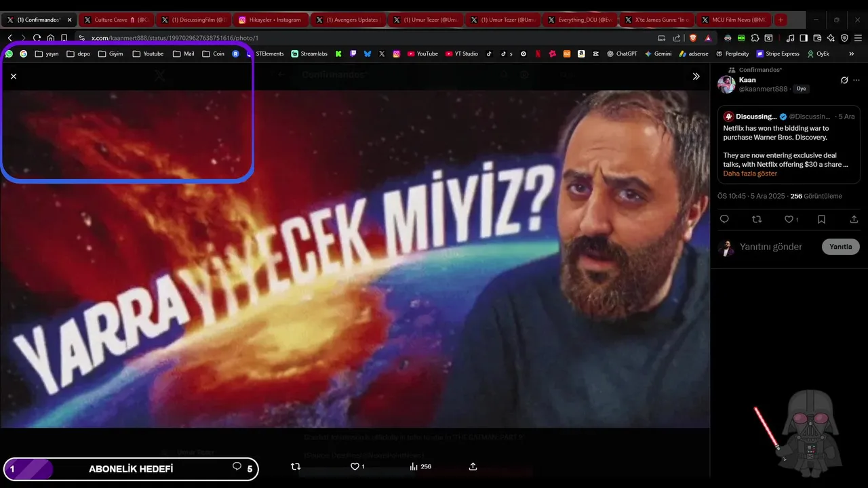Open a new browser tab
The image size is (868, 488).
coord(781,20)
